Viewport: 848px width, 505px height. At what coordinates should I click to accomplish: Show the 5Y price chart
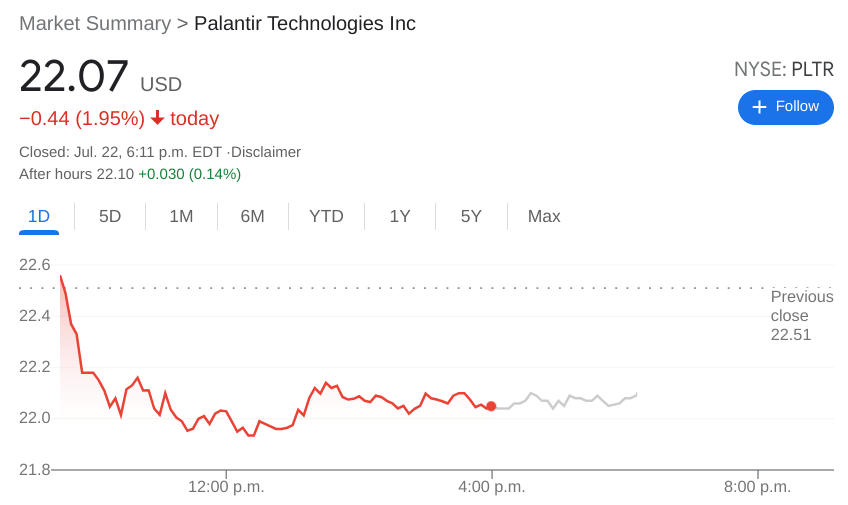(x=471, y=216)
